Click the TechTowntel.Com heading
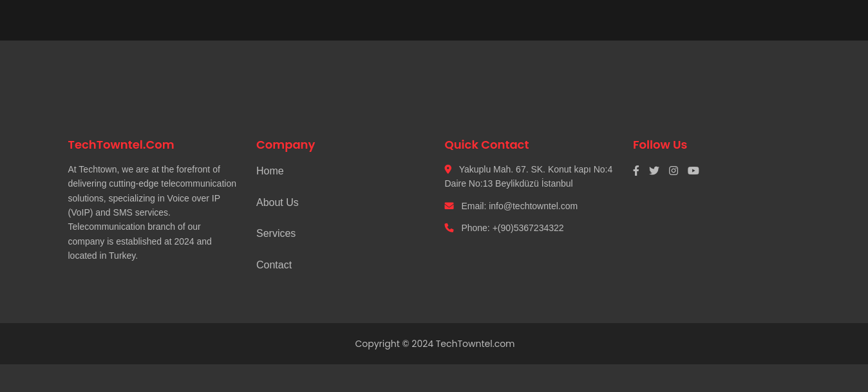868x392 pixels. coord(121,145)
